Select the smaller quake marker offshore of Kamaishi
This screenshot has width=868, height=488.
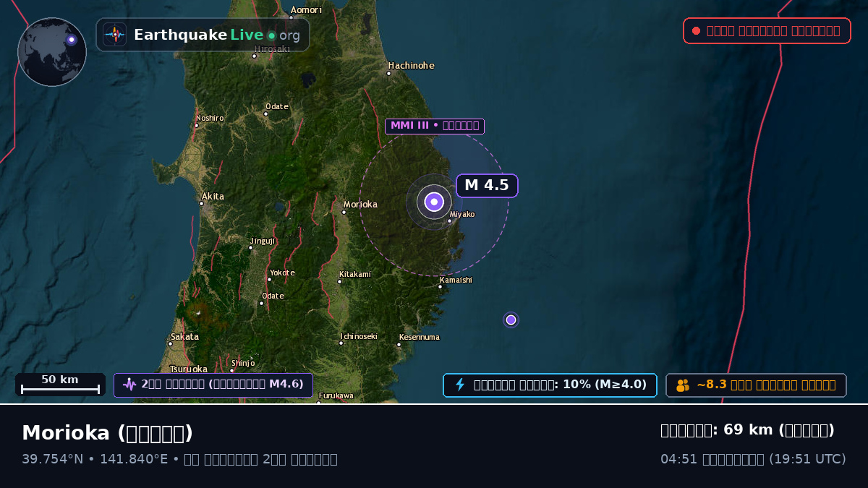(511, 320)
